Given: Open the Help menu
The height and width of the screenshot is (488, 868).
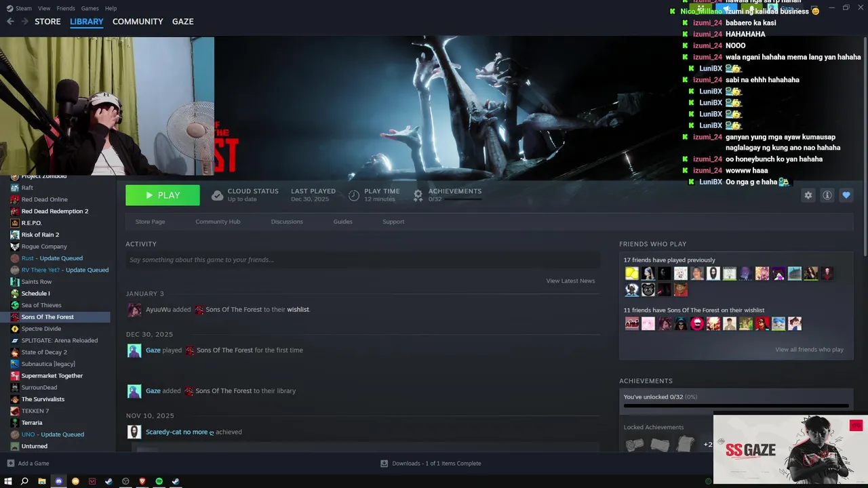Looking at the screenshot, I should [111, 8].
